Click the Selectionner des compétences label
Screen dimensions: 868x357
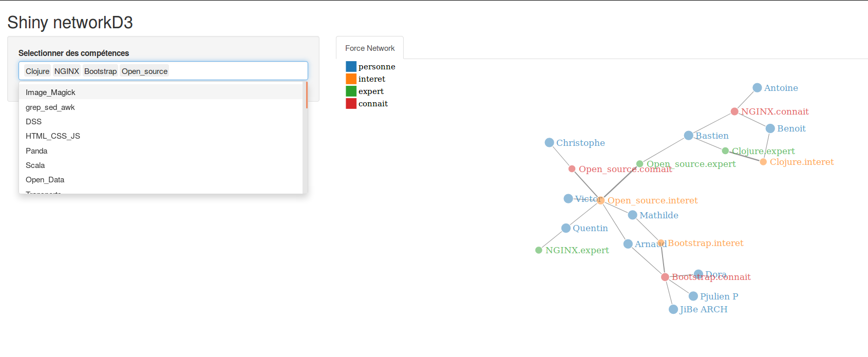click(74, 53)
